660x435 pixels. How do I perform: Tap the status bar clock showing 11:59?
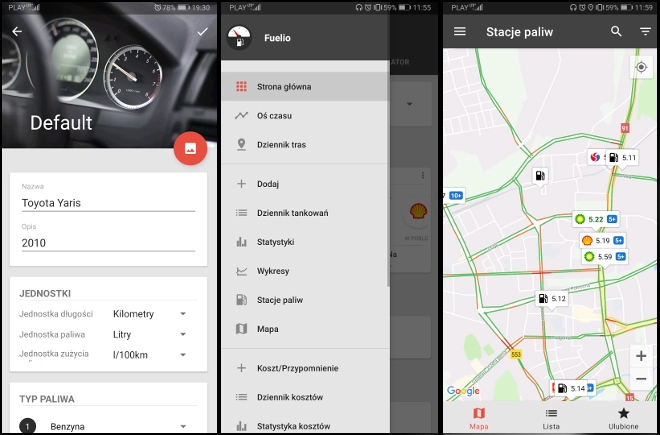pos(644,8)
